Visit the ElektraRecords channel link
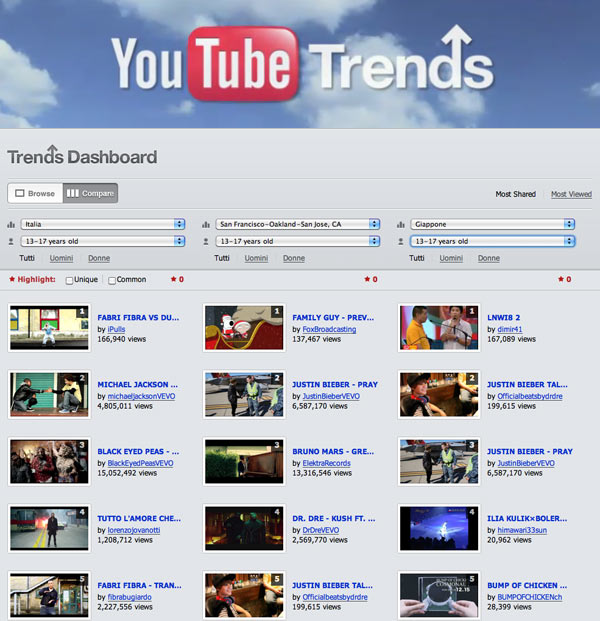 click(327, 463)
